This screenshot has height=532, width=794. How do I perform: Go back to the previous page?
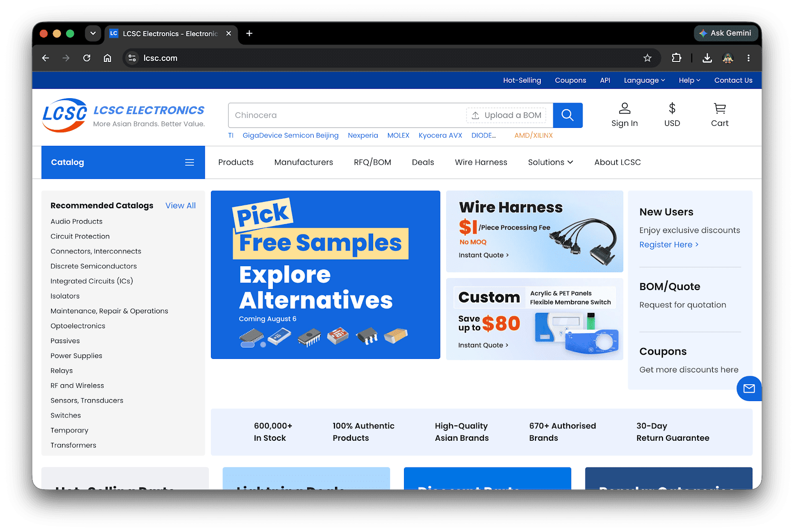pos(46,58)
